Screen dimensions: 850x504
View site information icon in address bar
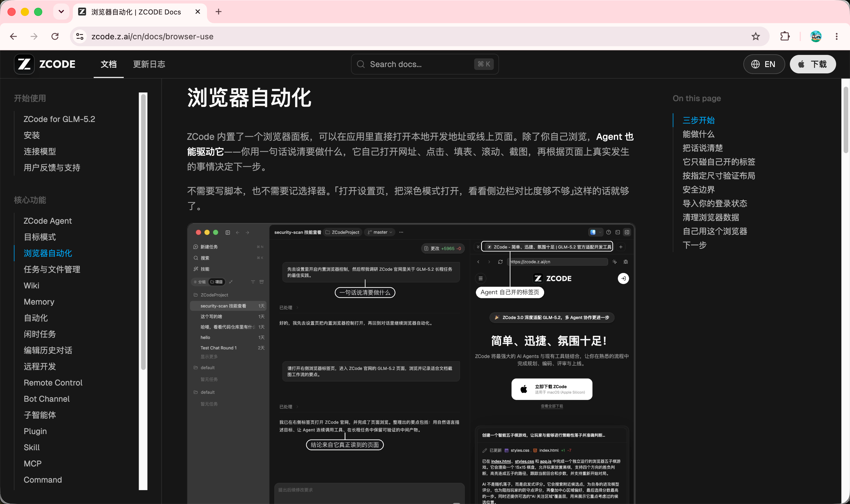(80, 36)
